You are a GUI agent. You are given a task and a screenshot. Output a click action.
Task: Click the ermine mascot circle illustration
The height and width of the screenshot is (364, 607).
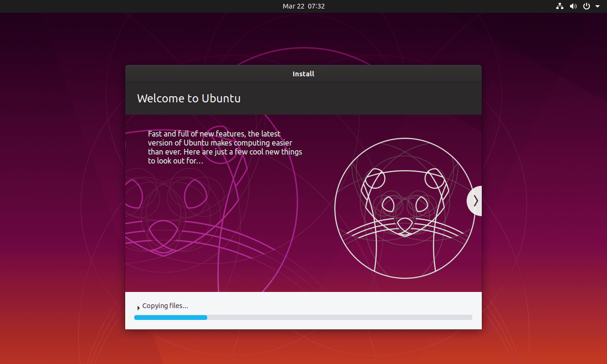coord(405,208)
